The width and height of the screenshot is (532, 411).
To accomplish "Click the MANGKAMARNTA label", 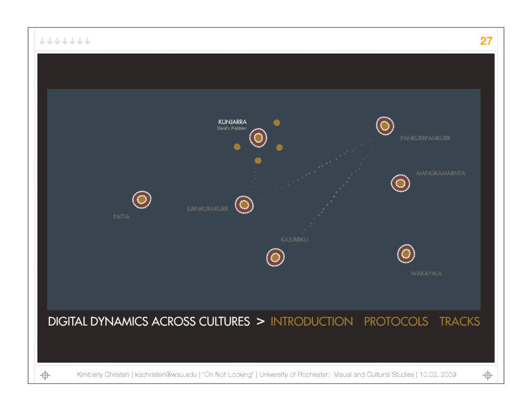I will (x=441, y=173).
